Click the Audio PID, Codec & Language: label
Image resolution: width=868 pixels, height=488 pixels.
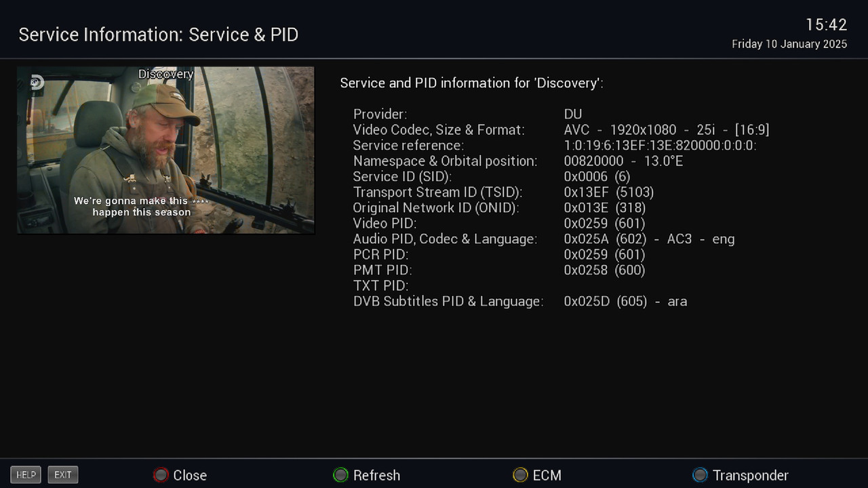coord(445,239)
